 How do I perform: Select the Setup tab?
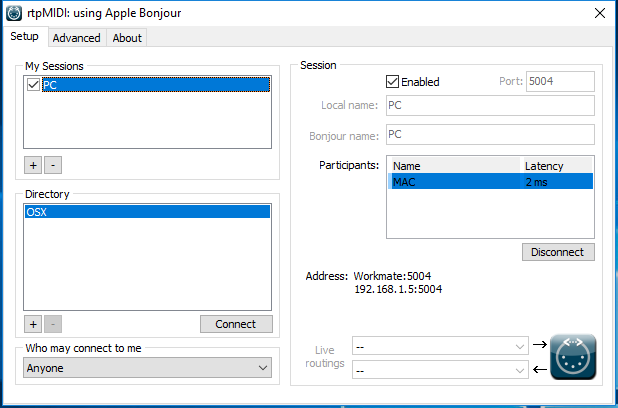click(x=24, y=37)
